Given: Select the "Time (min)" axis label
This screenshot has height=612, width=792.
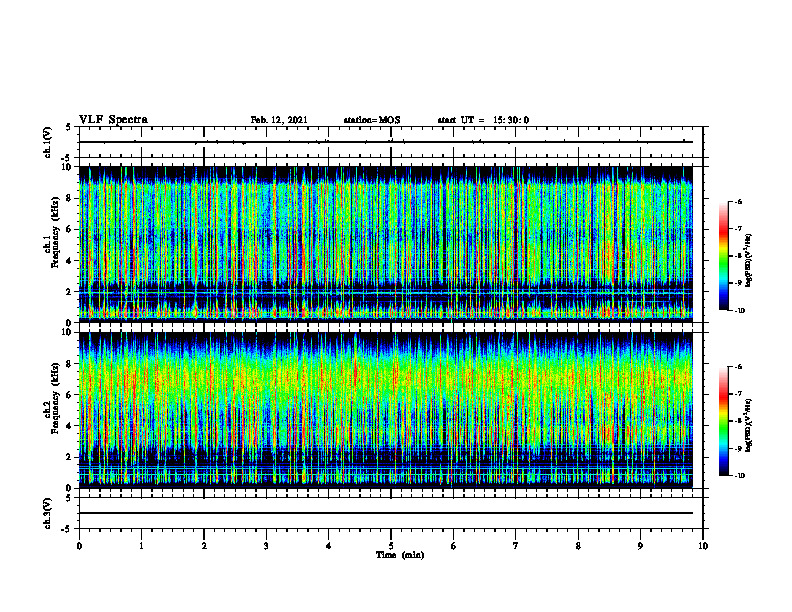Looking at the screenshot, I should tap(400, 555).
